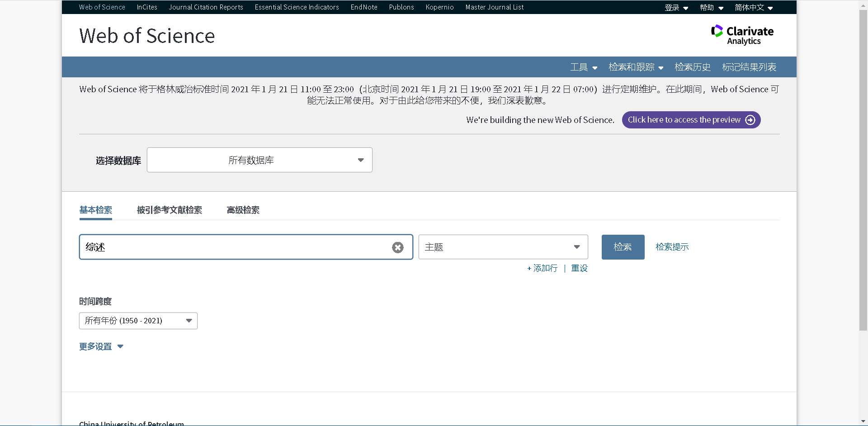
Task: Click into the 综述 search input field
Action: (235, 247)
